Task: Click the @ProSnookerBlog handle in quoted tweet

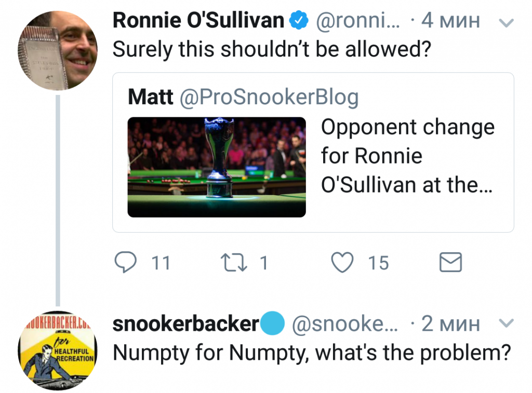Action: (x=269, y=97)
